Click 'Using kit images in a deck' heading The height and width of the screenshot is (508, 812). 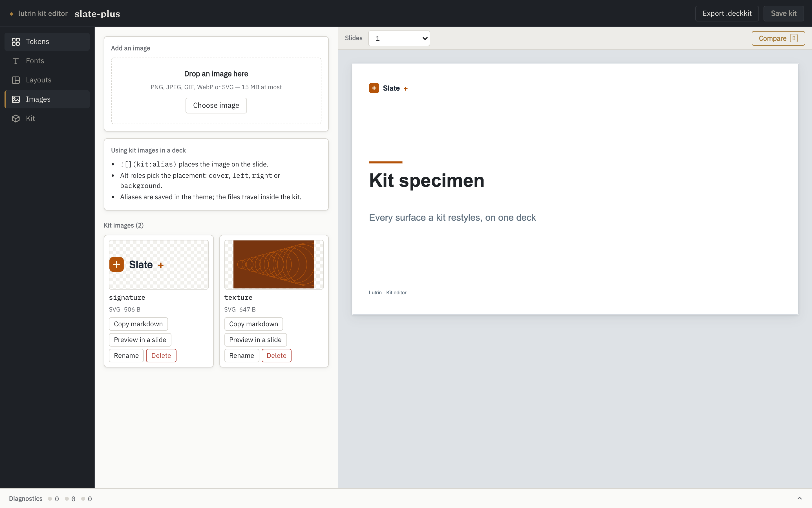point(148,150)
